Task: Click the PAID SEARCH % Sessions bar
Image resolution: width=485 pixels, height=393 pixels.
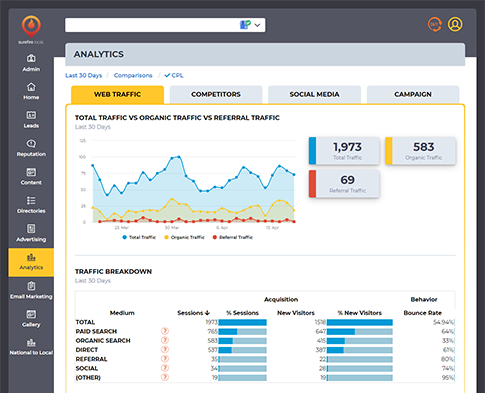Action: click(x=243, y=332)
